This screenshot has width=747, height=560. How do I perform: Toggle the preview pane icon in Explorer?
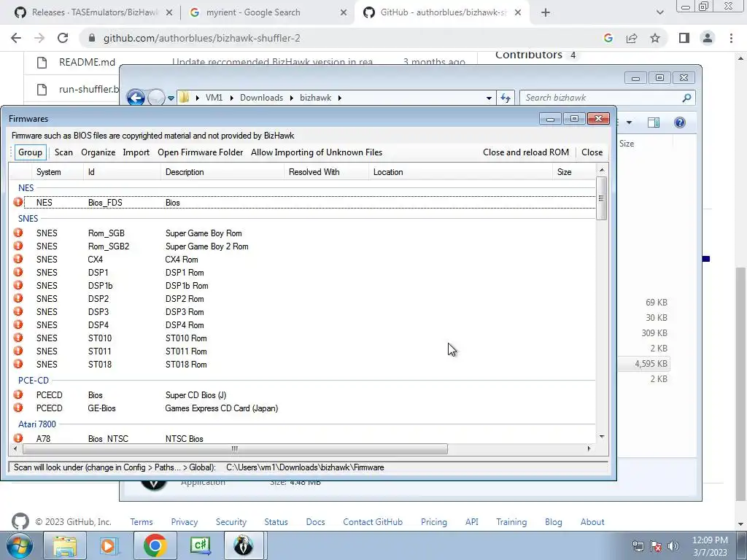pyautogui.click(x=654, y=122)
